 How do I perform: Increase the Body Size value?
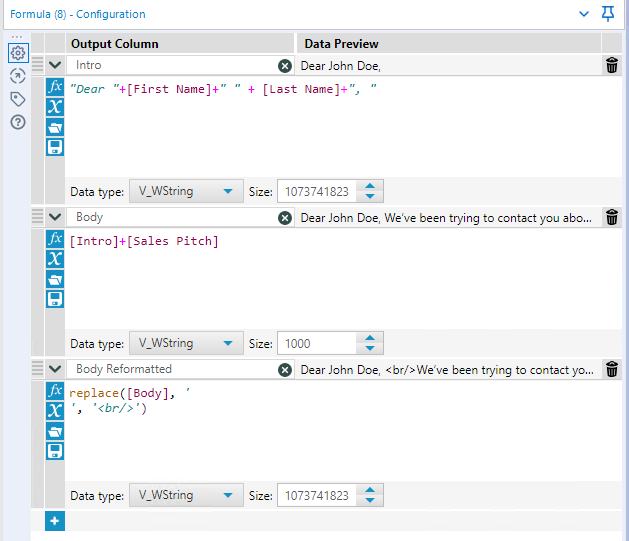coord(370,338)
